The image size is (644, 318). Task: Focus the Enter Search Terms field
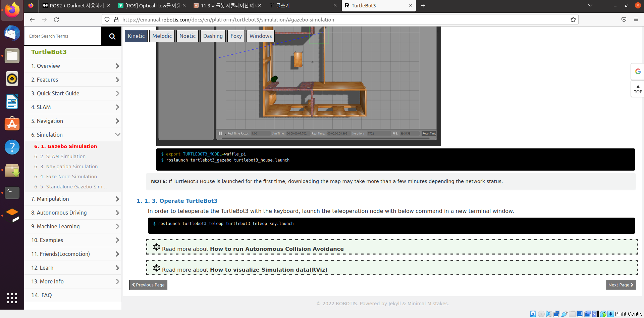pyautogui.click(x=63, y=36)
